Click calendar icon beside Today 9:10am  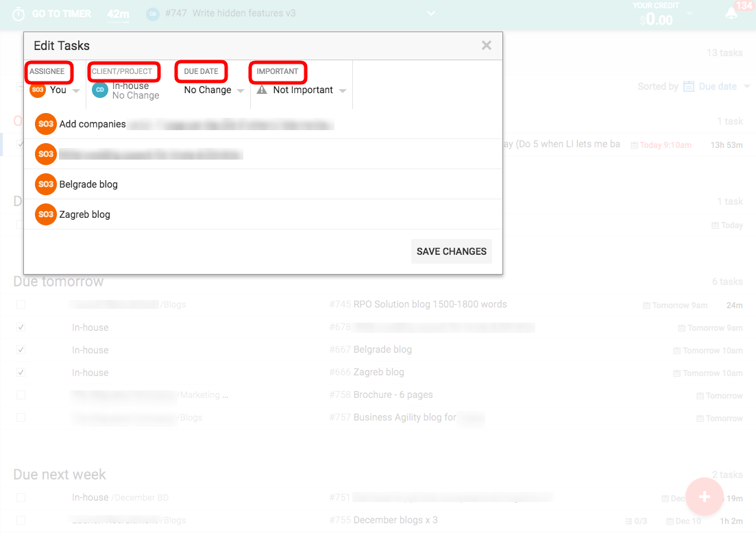tap(635, 145)
